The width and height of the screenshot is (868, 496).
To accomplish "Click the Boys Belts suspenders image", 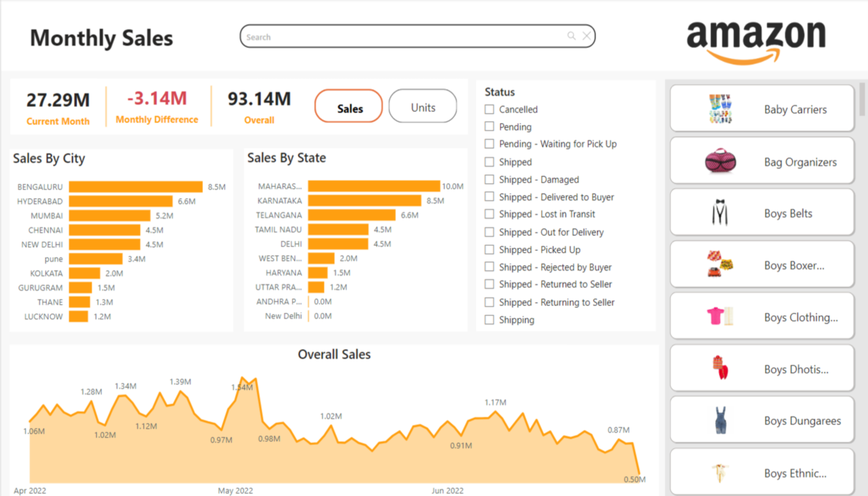I will (719, 213).
